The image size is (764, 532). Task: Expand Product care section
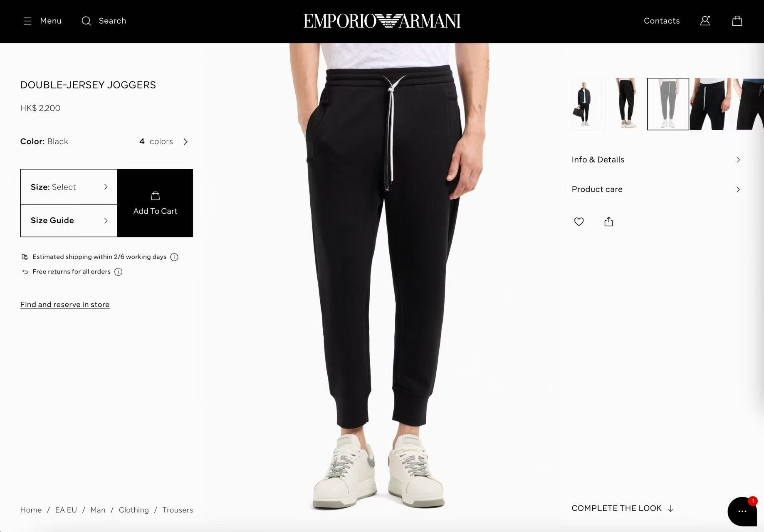(x=656, y=189)
